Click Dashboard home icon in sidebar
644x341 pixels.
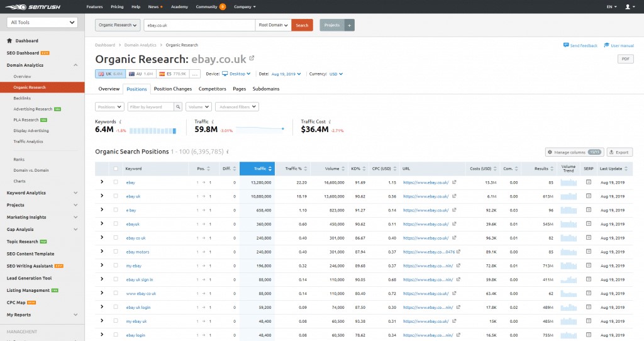[x=9, y=41]
